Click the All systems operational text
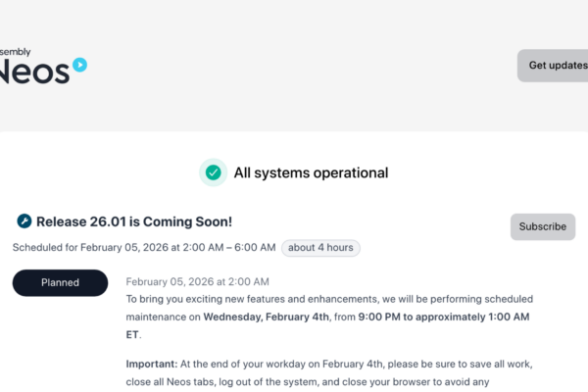 pos(311,172)
